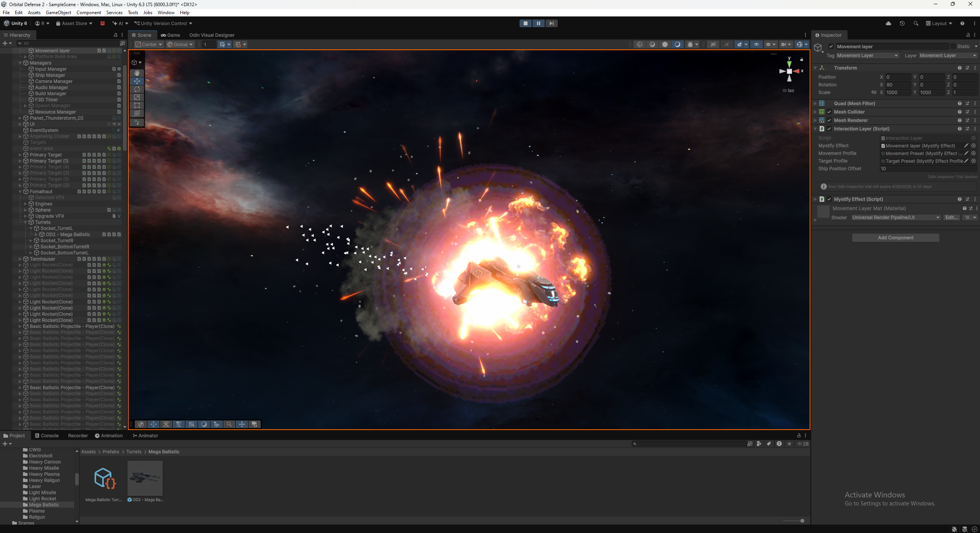
Task: Click the Unity cloud icon
Action: coord(888,23)
